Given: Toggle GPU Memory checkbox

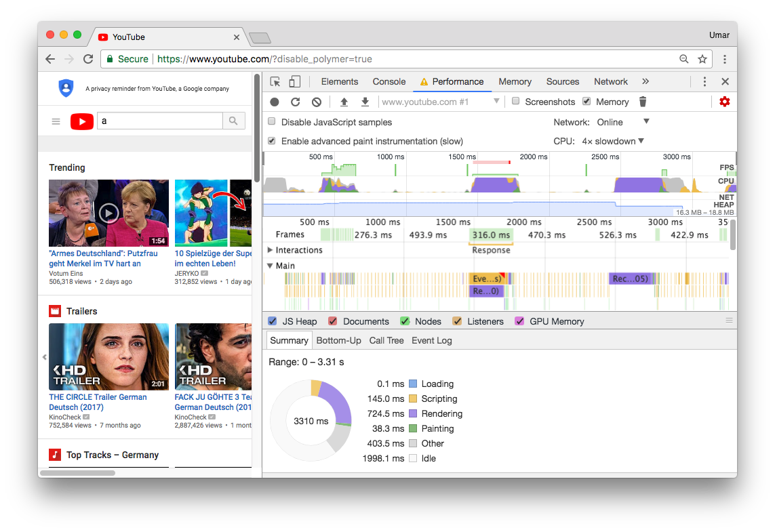Looking at the screenshot, I should (x=519, y=321).
